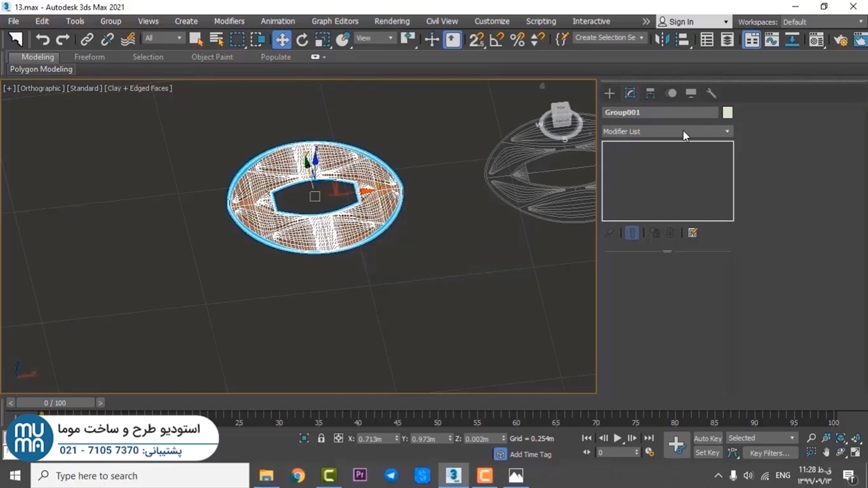The width and height of the screenshot is (868, 488).
Task: Switch to the Hierarchy panel tab
Action: click(650, 94)
